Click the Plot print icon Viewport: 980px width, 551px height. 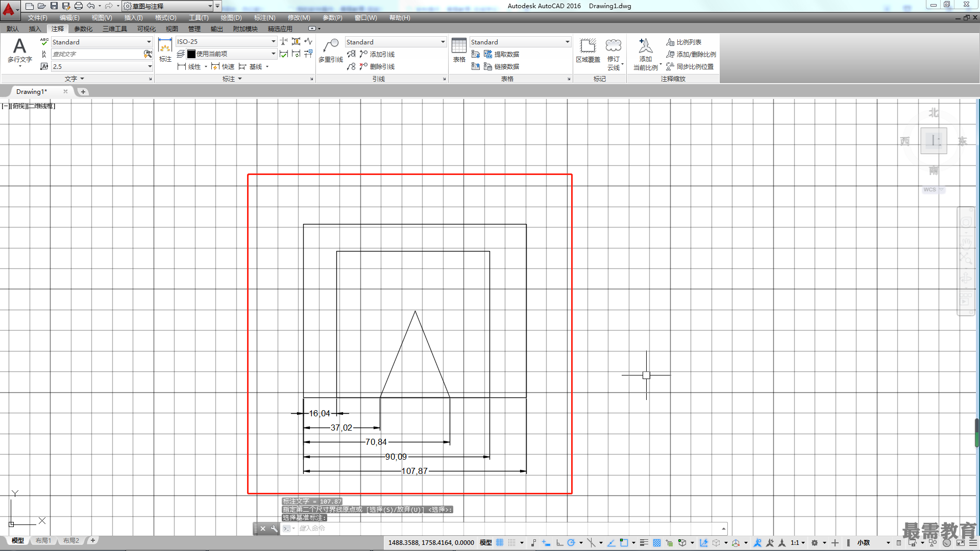click(78, 6)
